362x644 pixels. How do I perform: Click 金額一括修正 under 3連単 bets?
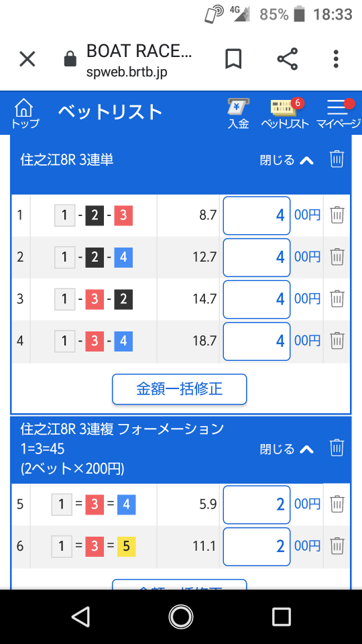click(180, 389)
